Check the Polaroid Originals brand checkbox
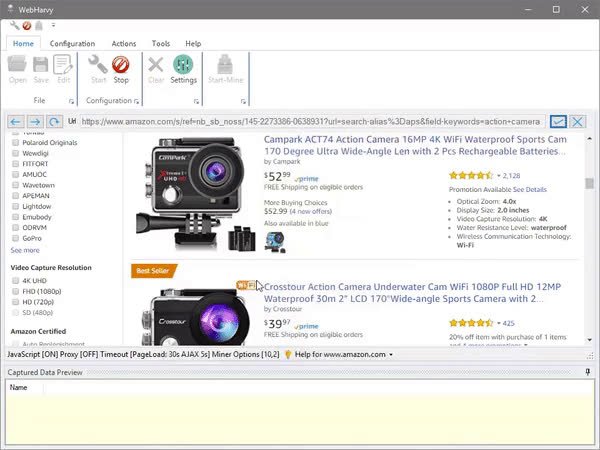The width and height of the screenshot is (600, 450). 15,142
